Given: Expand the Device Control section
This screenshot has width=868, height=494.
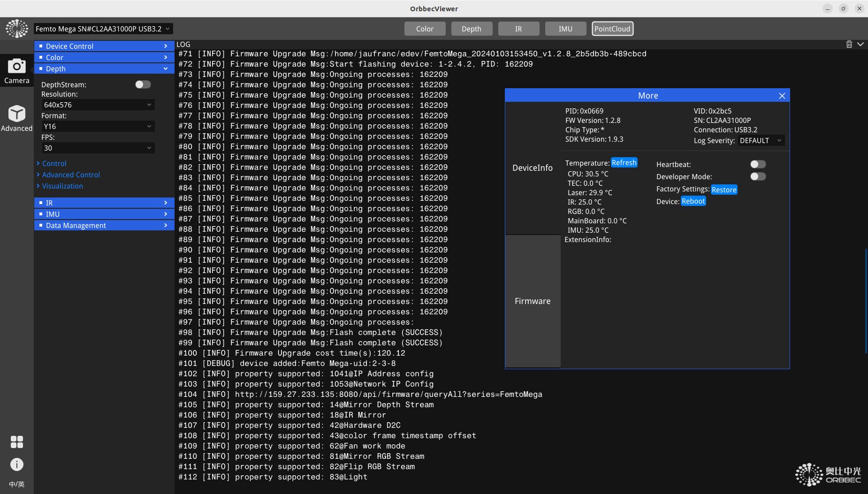Looking at the screenshot, I should [x=104, y=46].
